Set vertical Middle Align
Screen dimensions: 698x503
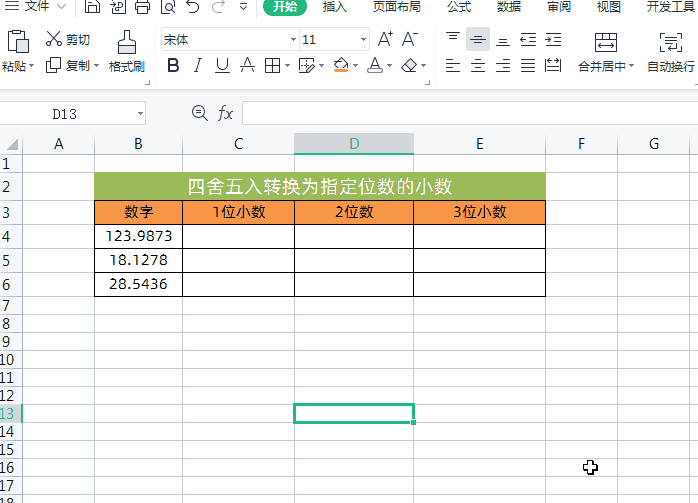click(478, 40)
